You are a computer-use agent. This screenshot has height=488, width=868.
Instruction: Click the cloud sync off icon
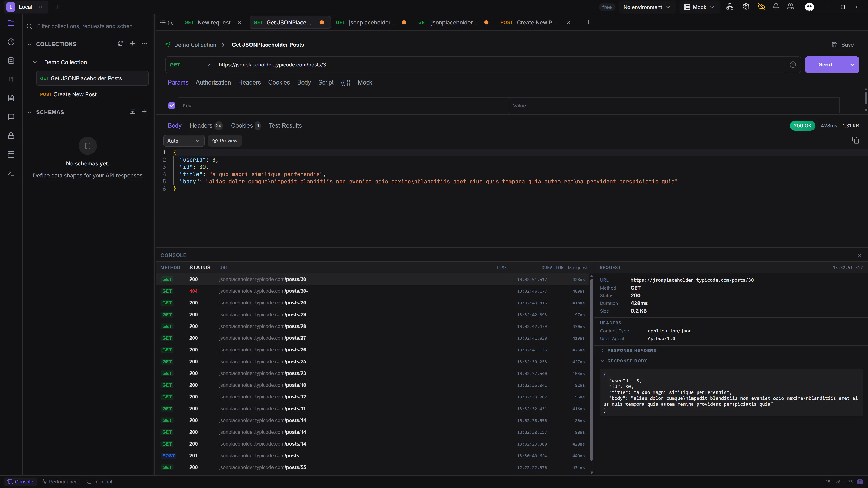pyautogui.click(x=762, y=7)
